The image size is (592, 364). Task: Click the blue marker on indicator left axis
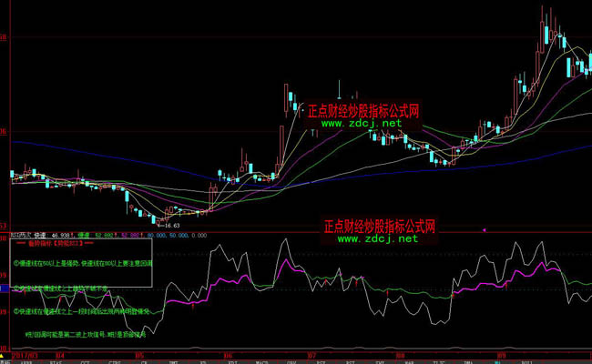[x=5, y=288]
